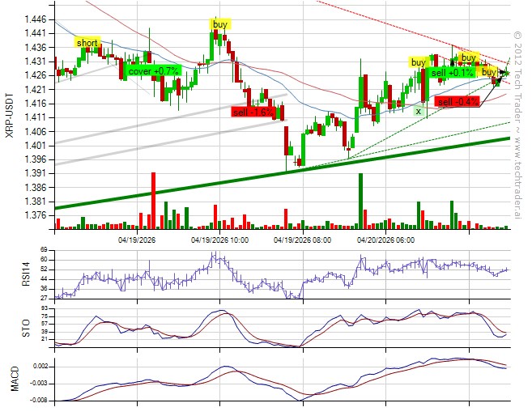Click the 1.411 price axis value
Viewport: 532px width, 416px height.
(35, 117)
